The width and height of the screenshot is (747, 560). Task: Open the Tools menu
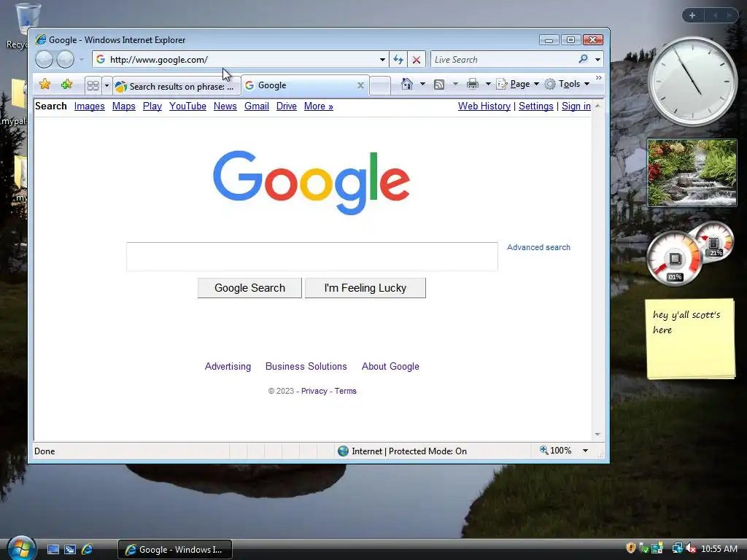[568, 85]
